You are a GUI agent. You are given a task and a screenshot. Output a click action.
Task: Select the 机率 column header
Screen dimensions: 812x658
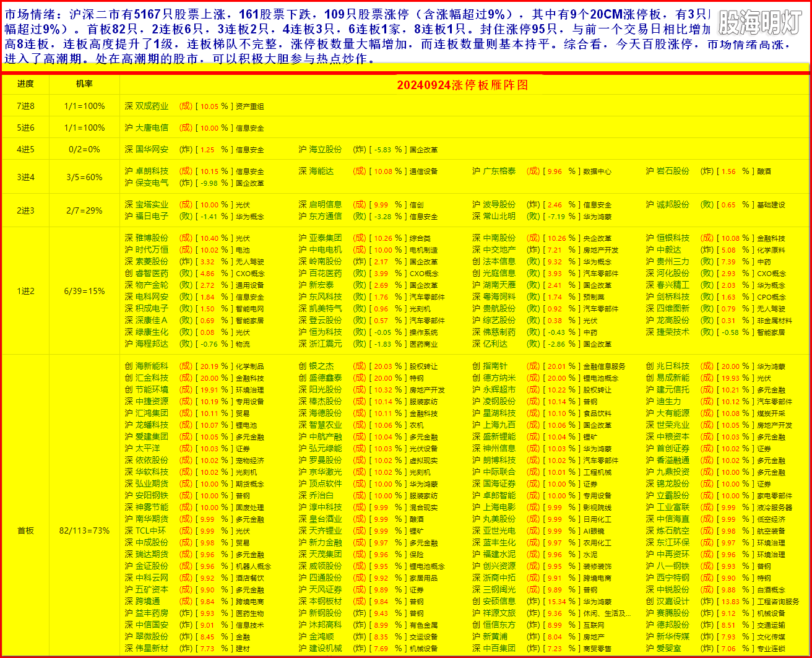84,84
